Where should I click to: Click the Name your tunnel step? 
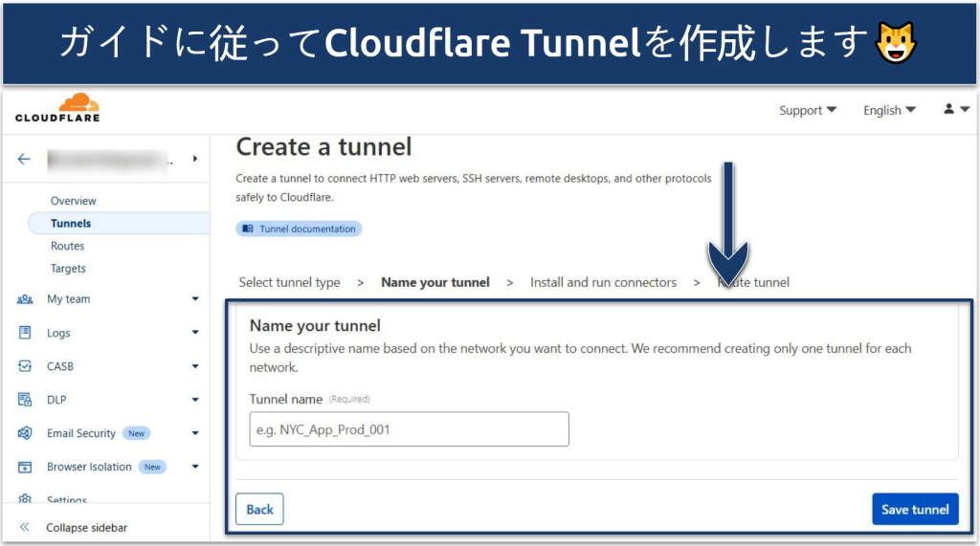pyautogui.click(x=435, y=282)
